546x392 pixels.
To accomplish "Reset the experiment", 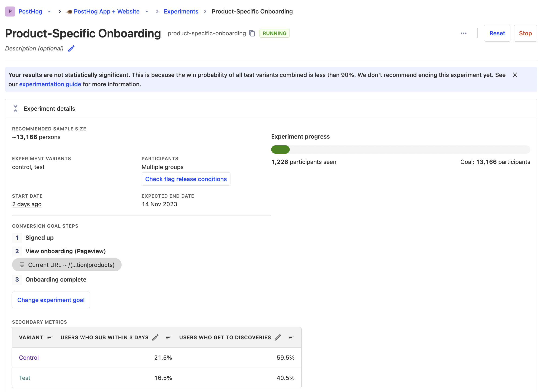I will click(497, 33).
